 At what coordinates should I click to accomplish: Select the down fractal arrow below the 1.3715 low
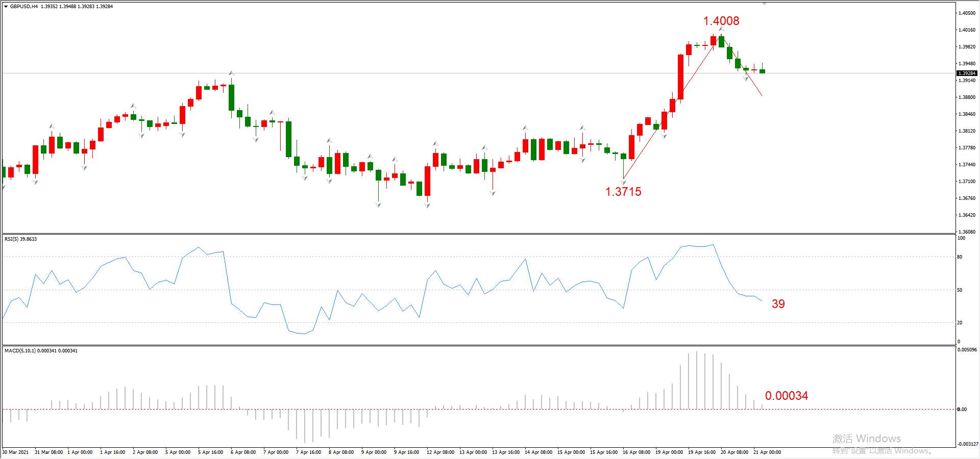tap(623, 182)
